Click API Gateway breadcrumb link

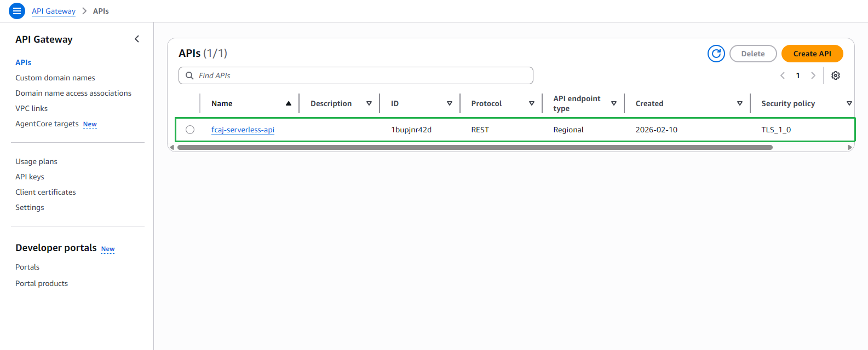tap(54, 11)
